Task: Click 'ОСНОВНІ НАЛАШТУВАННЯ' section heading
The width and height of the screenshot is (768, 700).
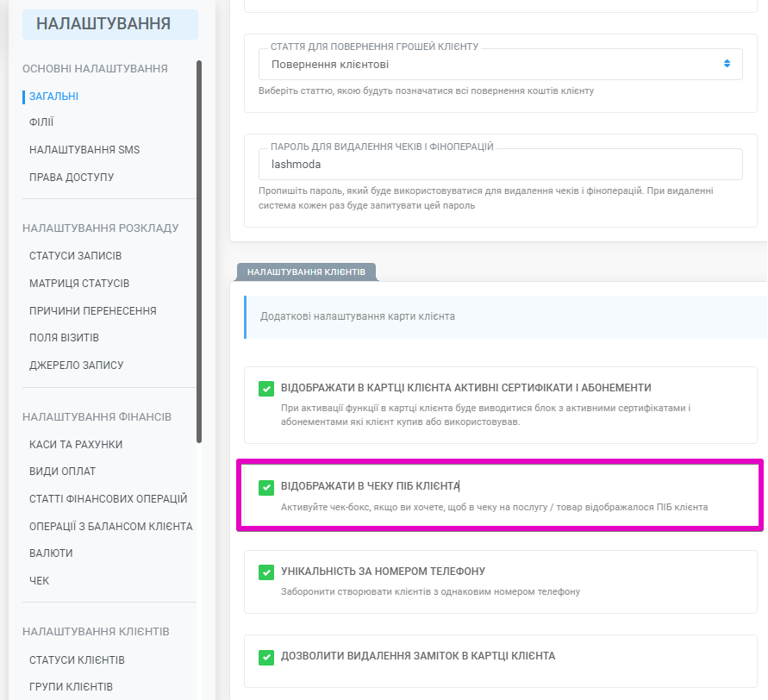Action: 95,69
